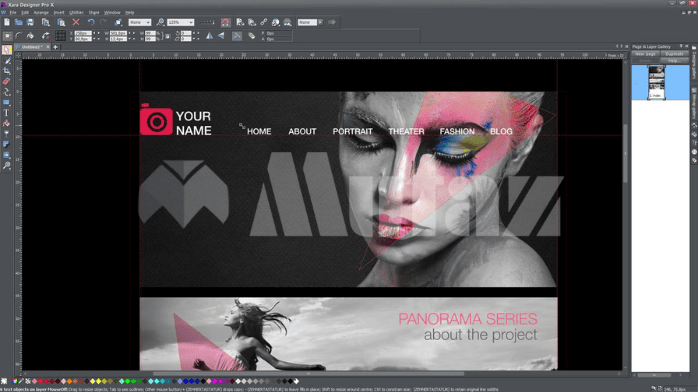The height and width of the screenshot is (392, 698).
Task: Click the horizontal canvas scrollbar
Action: tap(308, 374)
